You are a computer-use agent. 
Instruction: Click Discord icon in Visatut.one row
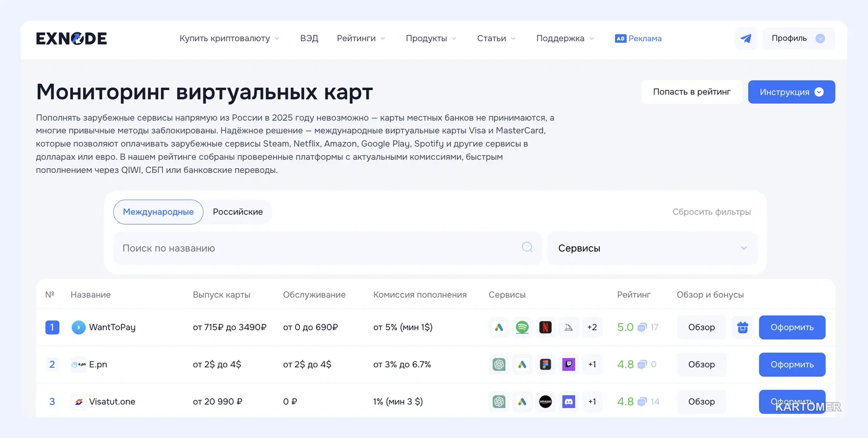point(568,402)
